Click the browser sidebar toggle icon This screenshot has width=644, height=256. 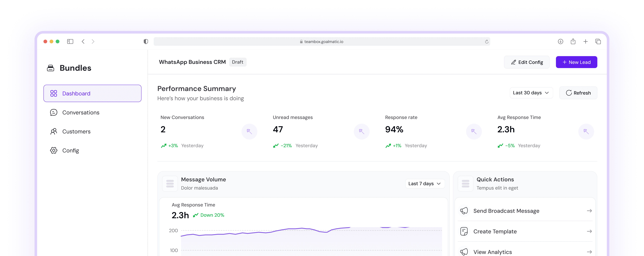(x=70, y=41)
